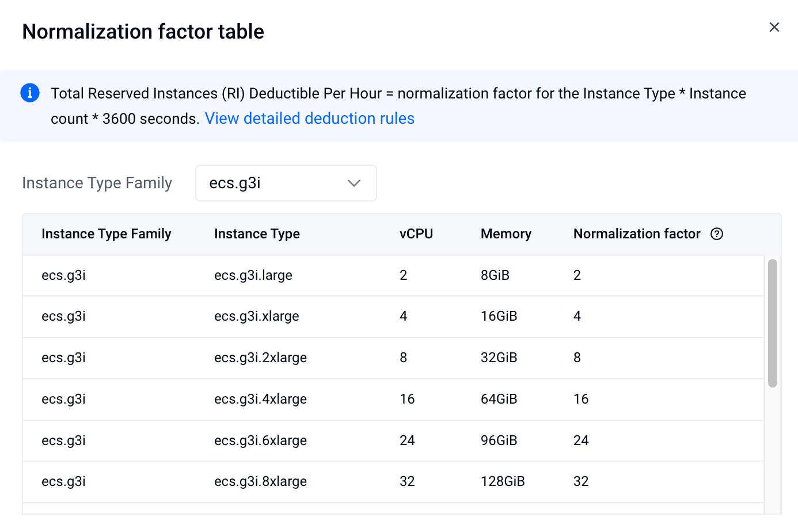Click the vCPU column header
This screenshot has height=532, width=798.
point(416,234)
